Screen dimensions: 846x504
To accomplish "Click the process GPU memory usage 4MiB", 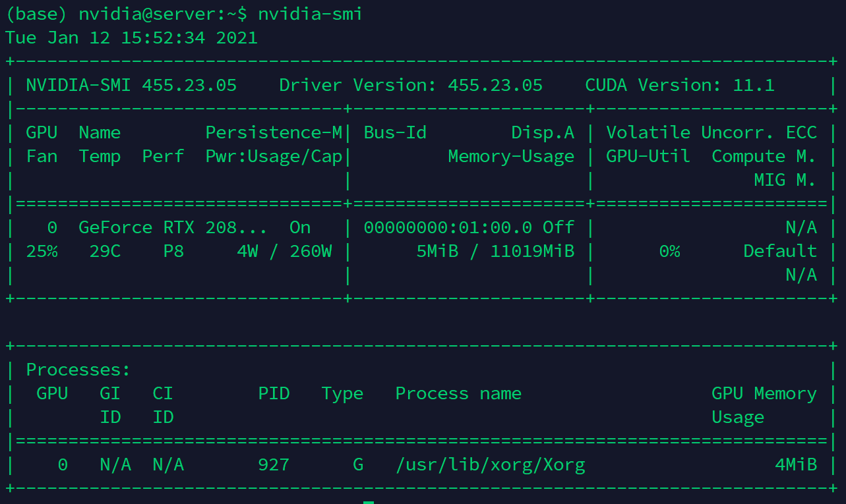I will [796, 464].
